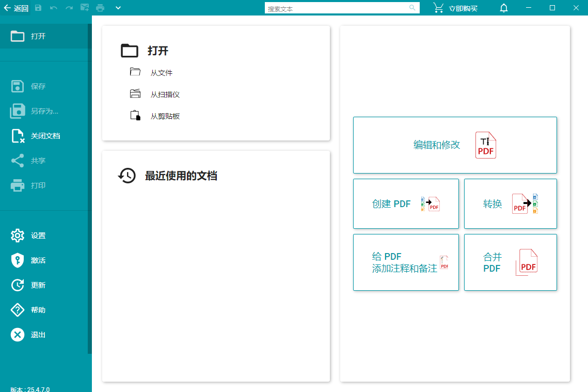Click the notification bell icon
The width and height of the screenshot is (588, 392).
tap(503, 8)
